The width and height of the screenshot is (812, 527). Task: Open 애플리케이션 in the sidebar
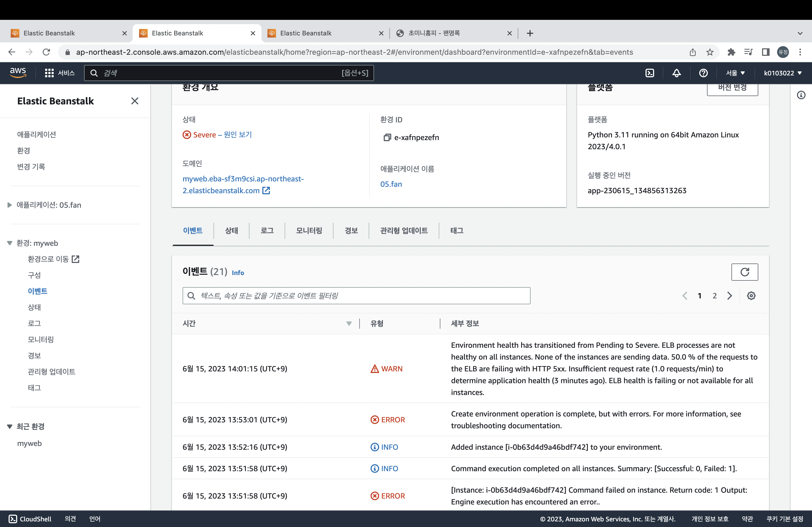tap(37, 134)
